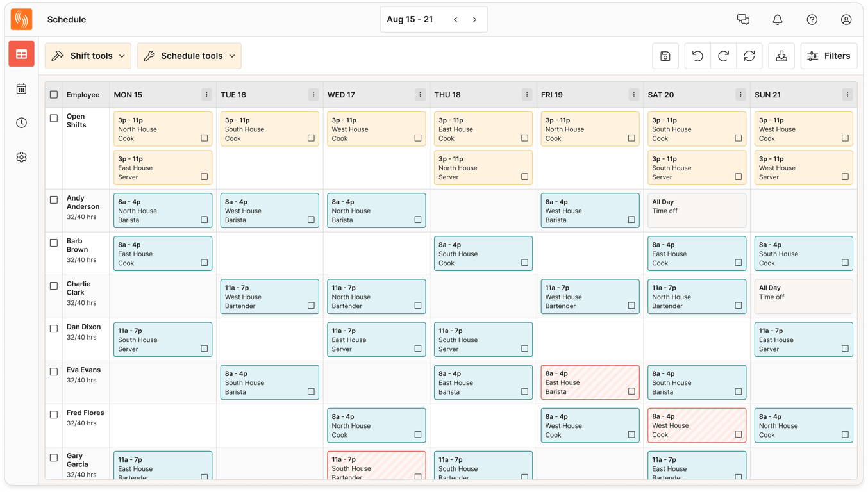Click the Schedule page title

point(67,20)
